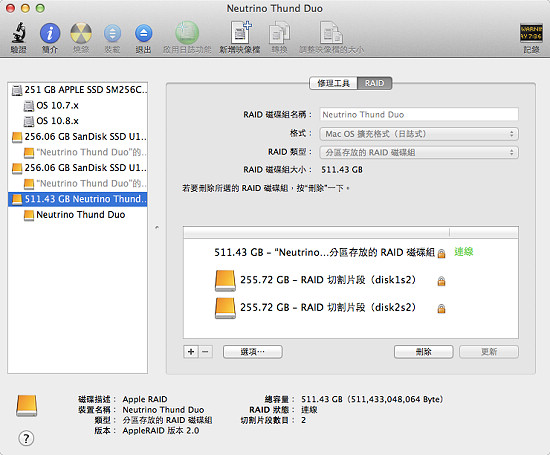Open the Info (簡介) toolbar icon
This screenshot has width=550, height=455.
(x=50, y=33)
